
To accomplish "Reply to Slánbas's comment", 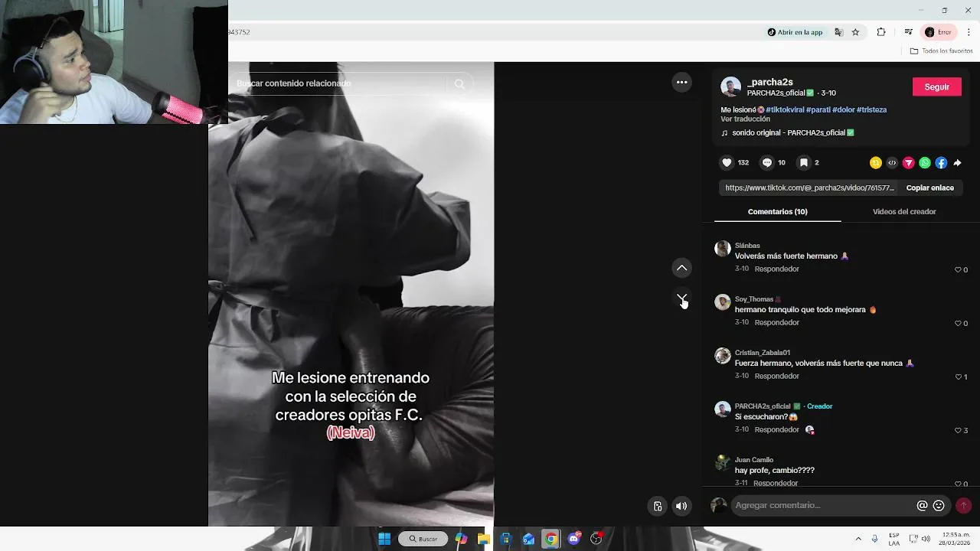I will pos(776,269).
